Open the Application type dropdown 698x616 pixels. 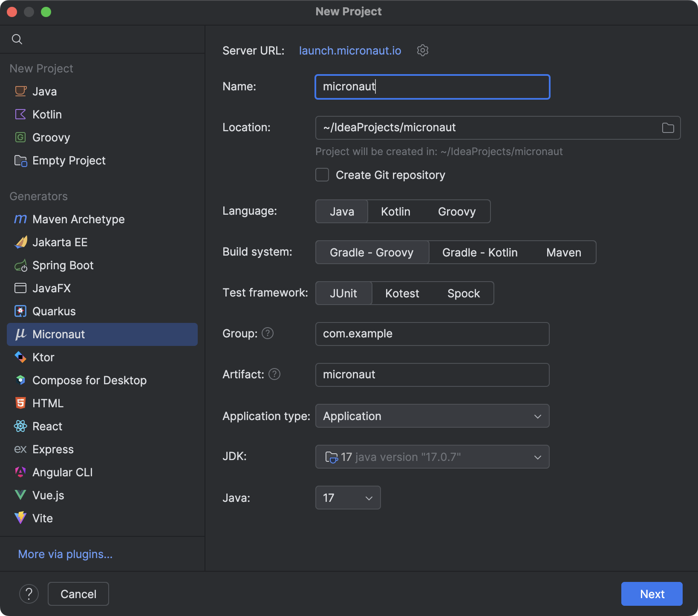point(432,416)
